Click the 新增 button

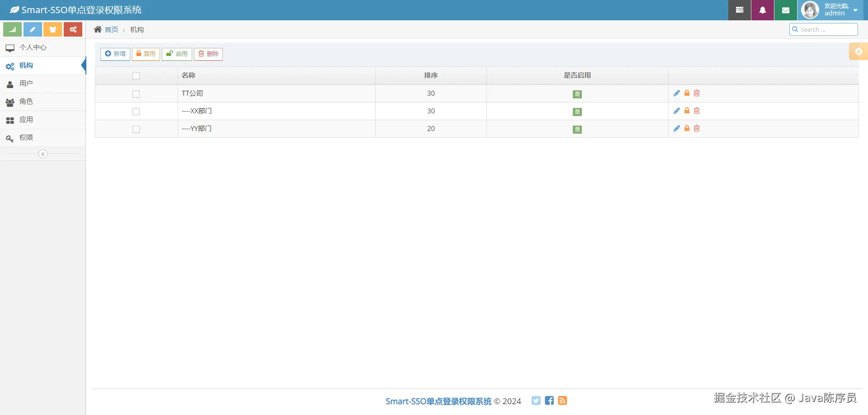pyautogui.click(x=115, y=54)
